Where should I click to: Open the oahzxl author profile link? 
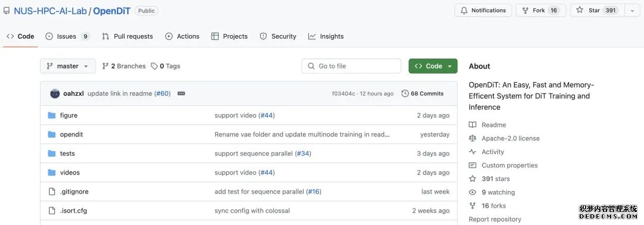[x=73, y=93]
